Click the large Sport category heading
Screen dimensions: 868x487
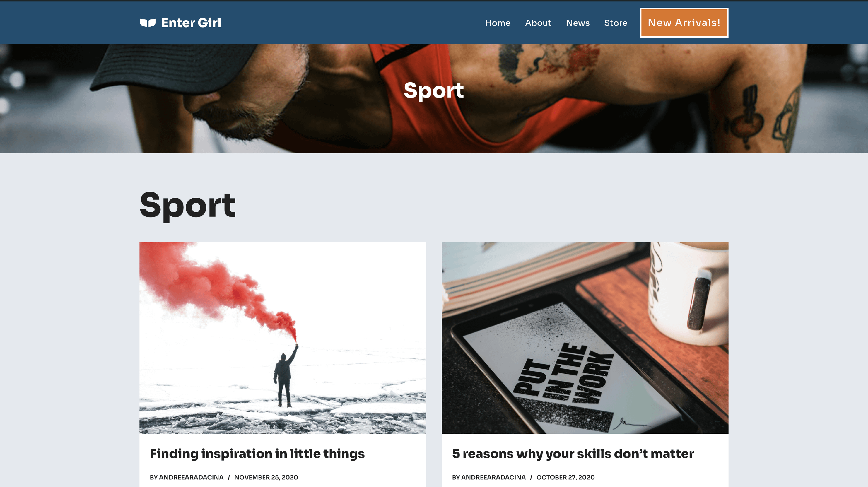click(x=188, y=205)
